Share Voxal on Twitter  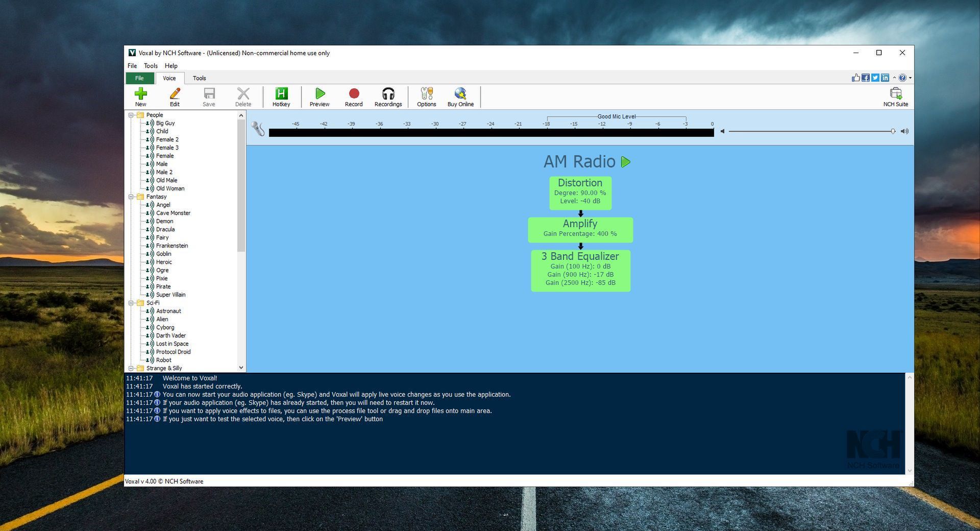point(874,77)
